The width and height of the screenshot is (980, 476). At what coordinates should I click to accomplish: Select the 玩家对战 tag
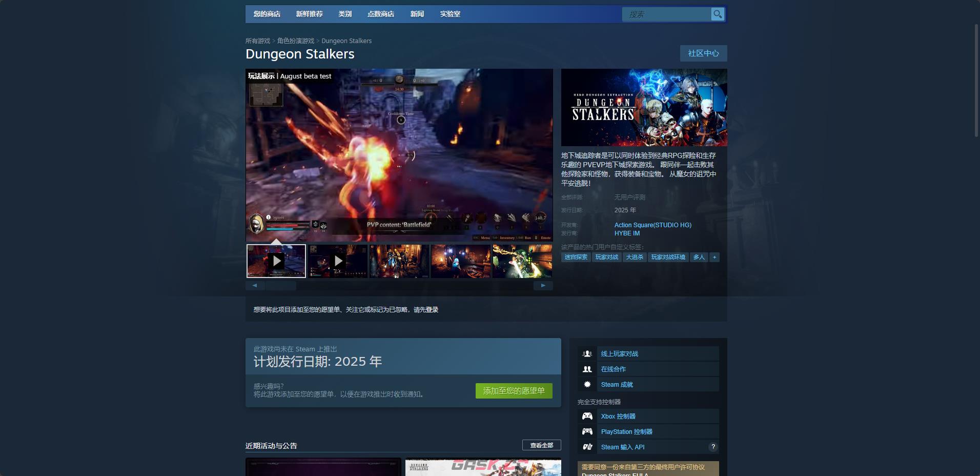607,257
